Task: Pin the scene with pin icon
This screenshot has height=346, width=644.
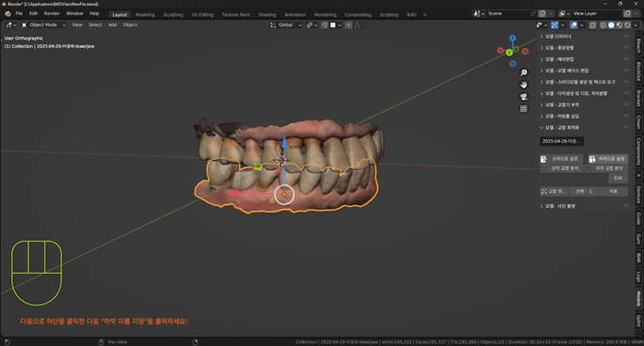Action: point(533,13)
